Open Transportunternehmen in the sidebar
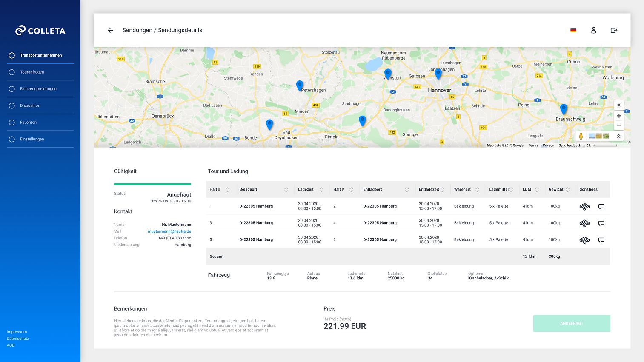This screenshot has height=362, width=644. pyautogui.click(x=40, y=55)
